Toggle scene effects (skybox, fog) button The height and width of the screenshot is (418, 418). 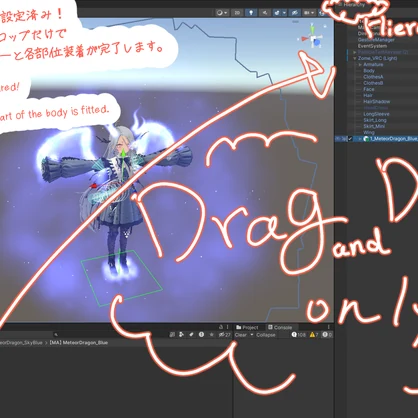click(277, 13)
